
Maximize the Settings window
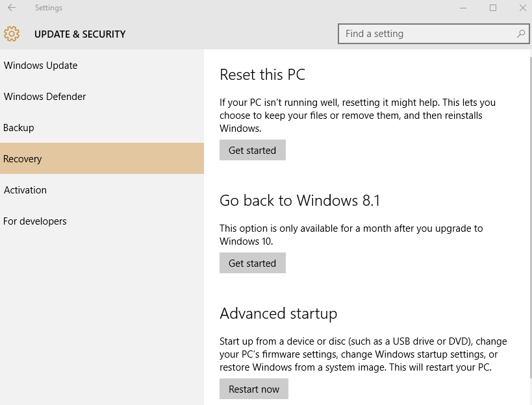point(493,8)
